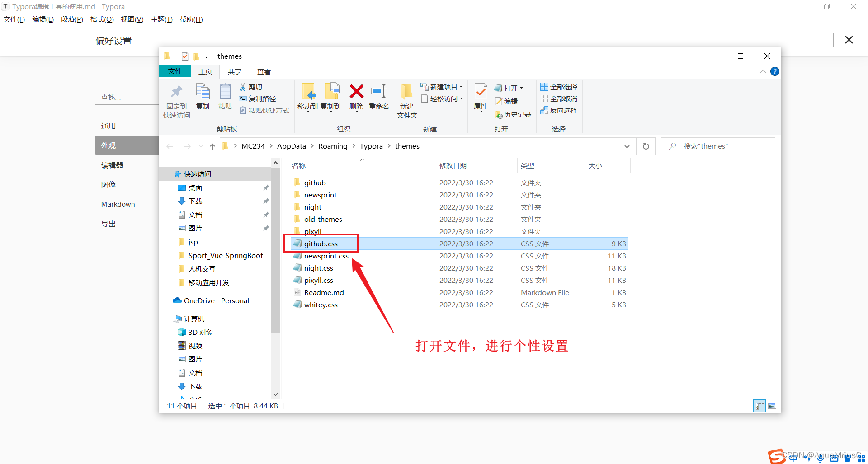Open Typora's Themes menu
This screenshot has width=868, height=464.
(x=162, y=19)
